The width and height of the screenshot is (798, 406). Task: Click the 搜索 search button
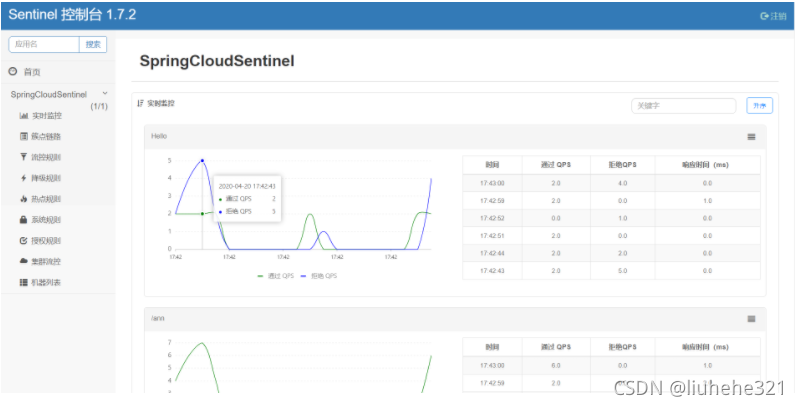(x=93, y=44)
